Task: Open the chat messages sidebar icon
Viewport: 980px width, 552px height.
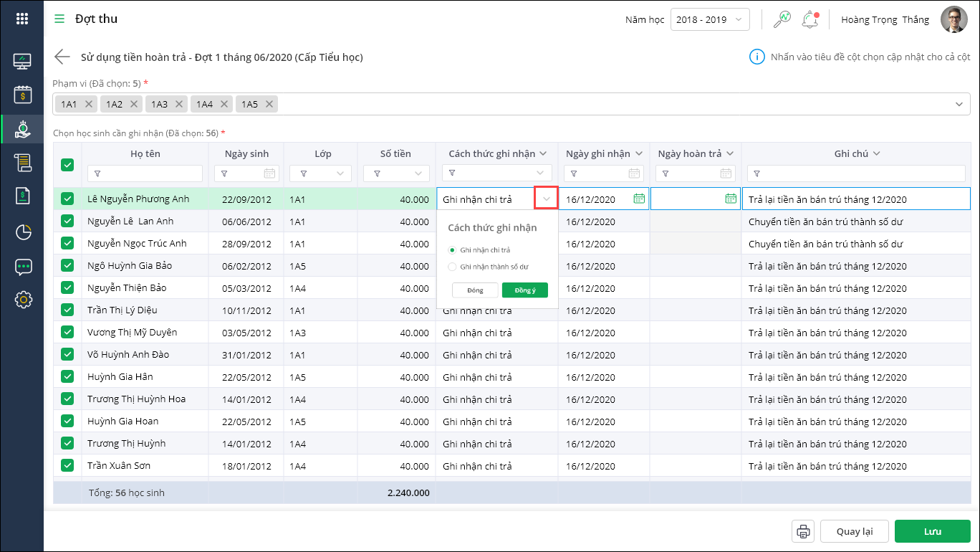Action: (x=23, y=267)
